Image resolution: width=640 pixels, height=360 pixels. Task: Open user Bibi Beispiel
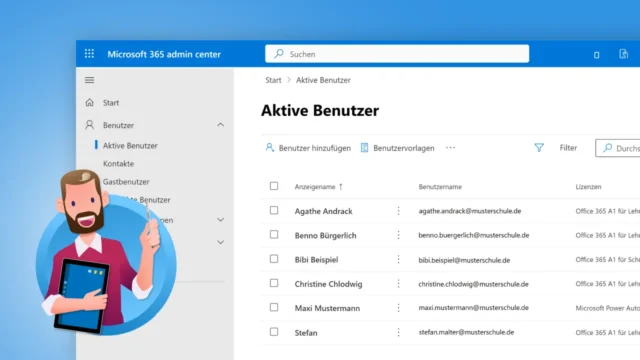point(316,260)
